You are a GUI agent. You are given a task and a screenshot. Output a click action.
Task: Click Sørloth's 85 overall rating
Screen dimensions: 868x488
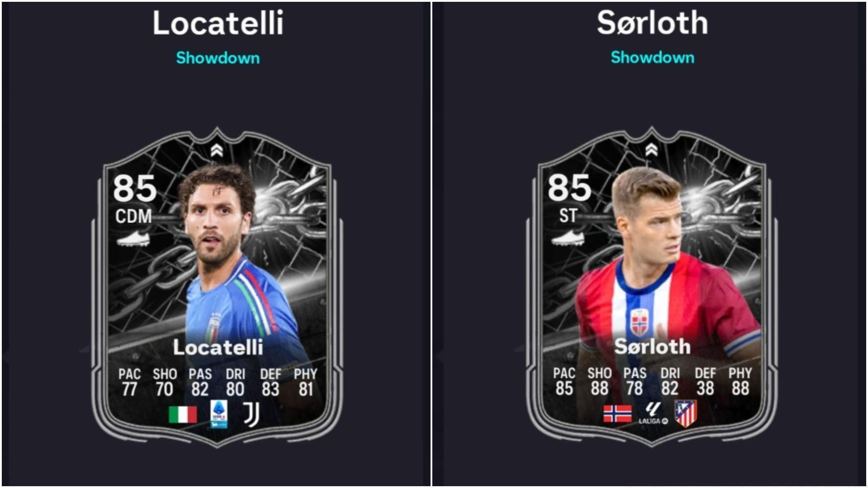569,188
